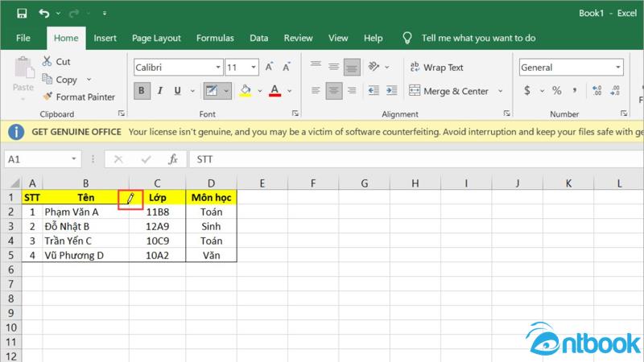Screen dimensions: 644x362
Task: Switch to the Insert tab
Action: [105, 38]
